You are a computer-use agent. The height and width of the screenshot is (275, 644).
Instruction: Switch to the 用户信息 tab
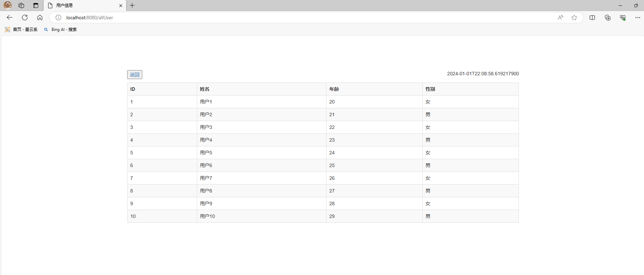pyautogui.click(x=82, y=5)
